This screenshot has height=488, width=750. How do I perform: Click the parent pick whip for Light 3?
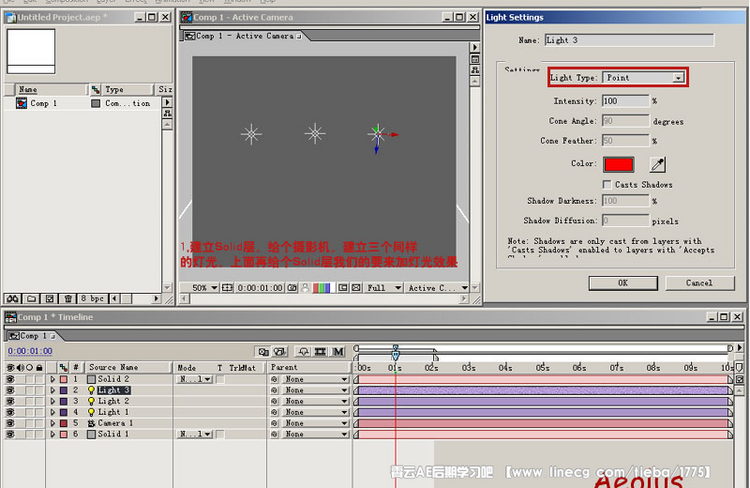pos(274,390)
